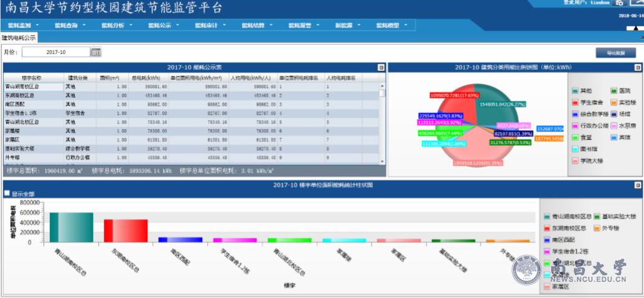Click 医院 dark green swatch in pie legend

[614, 91]
